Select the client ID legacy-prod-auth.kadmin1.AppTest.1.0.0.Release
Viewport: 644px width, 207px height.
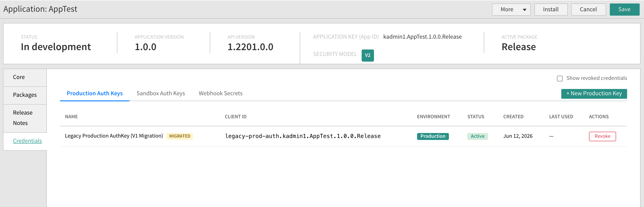tap(303, 136)
